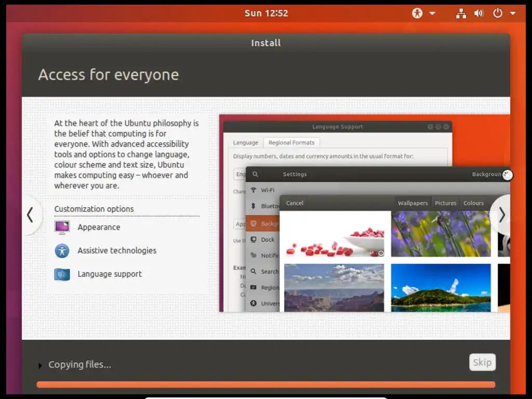Choose the purple flowers wallpaper thumbnail
Image resolution: width=532 pixels, height=399 pixels.
point(441,234)
